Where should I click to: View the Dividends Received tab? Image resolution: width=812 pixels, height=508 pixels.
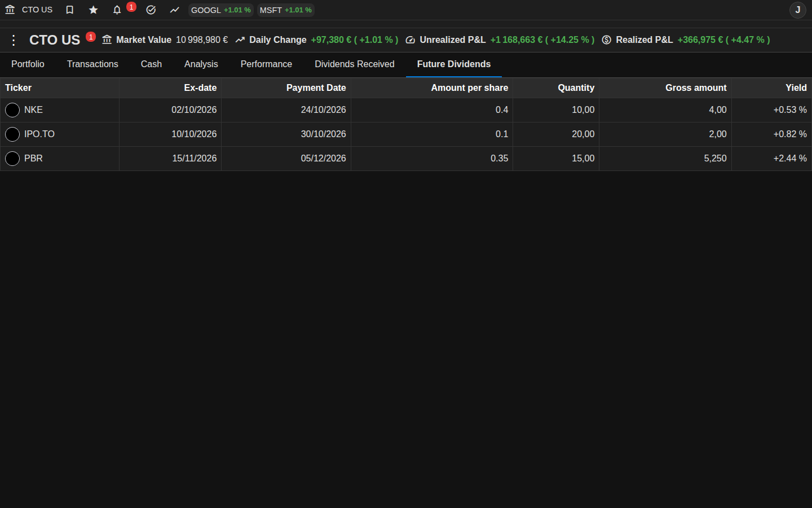point(355,64)
